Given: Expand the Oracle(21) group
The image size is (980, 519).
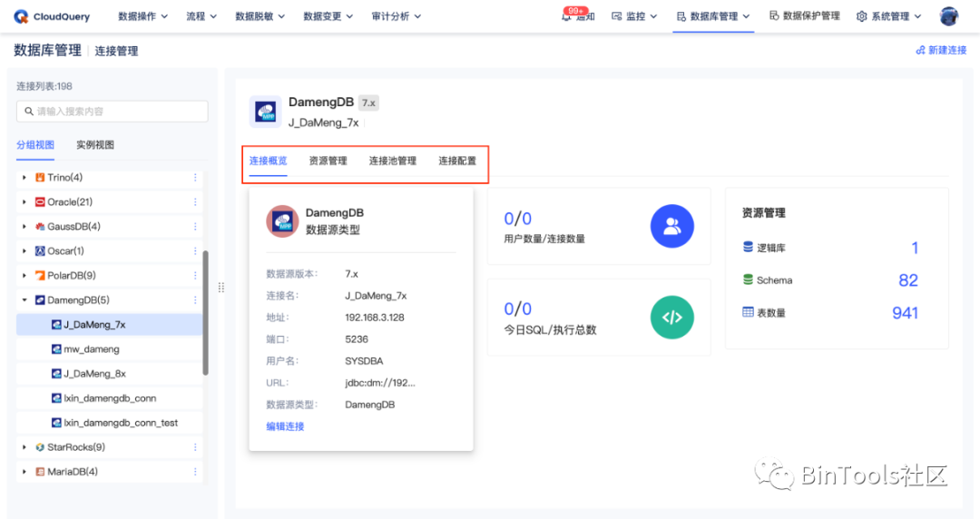Looking at the screenshot, I should pos(24,202).
